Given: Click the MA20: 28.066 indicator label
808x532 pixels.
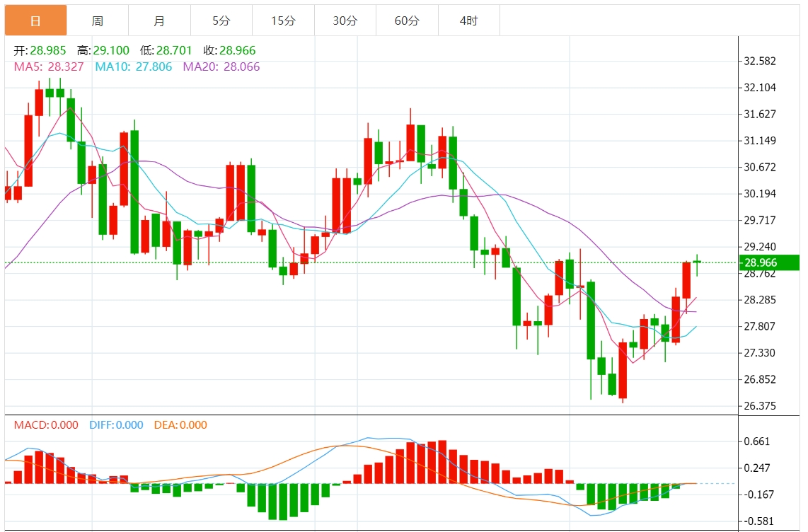Looking at the screenshot, I should click(x=221, y=67).
